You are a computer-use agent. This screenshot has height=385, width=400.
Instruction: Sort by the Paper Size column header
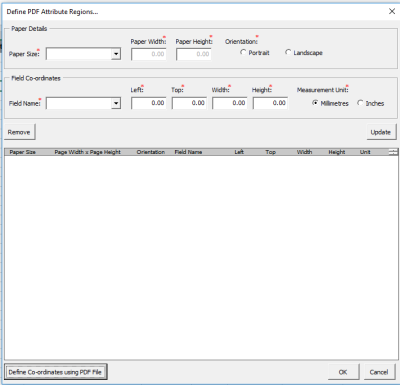(x=23, y=152)
